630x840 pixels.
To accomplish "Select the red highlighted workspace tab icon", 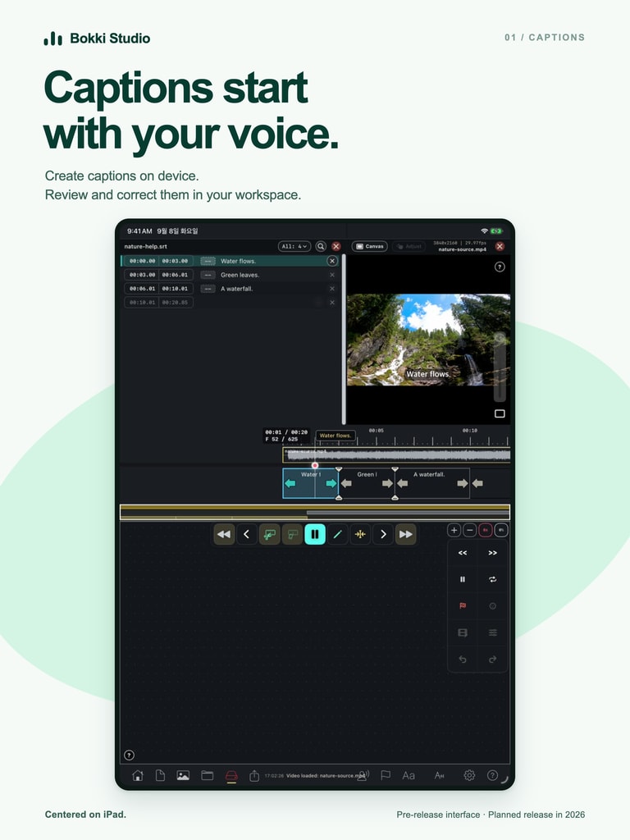I will (x=231, y=776).
